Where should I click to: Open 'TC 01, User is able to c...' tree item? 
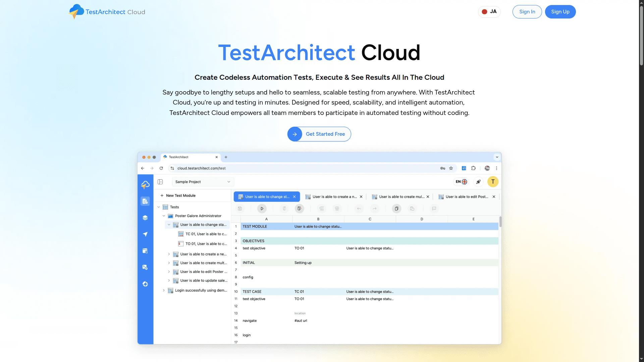pos(203,234)
